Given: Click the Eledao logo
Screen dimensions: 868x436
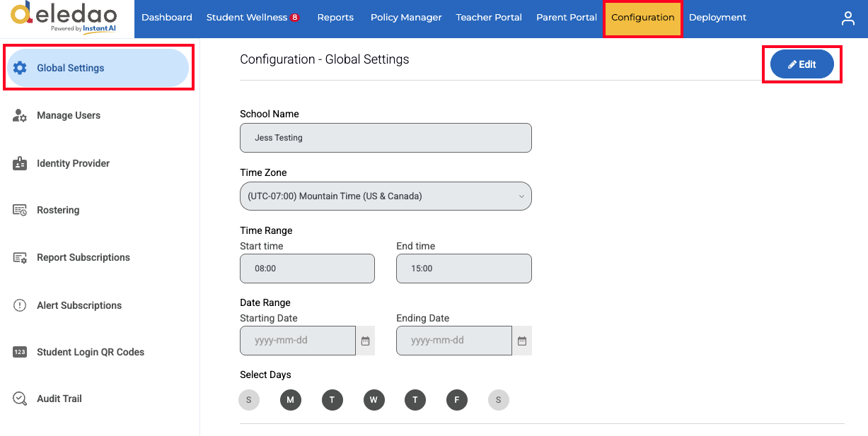Looking at the screenshot, I should point(64,17).
